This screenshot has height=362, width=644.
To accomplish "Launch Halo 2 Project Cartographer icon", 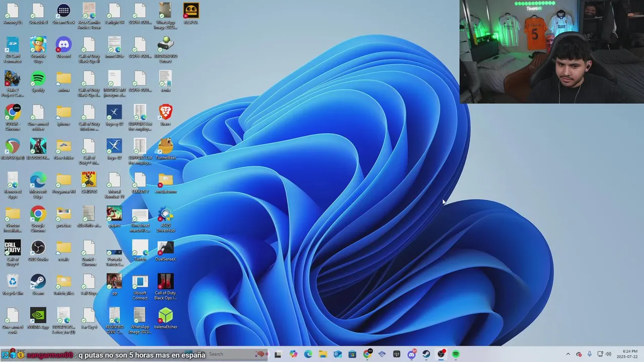I will tap(13, 84).
